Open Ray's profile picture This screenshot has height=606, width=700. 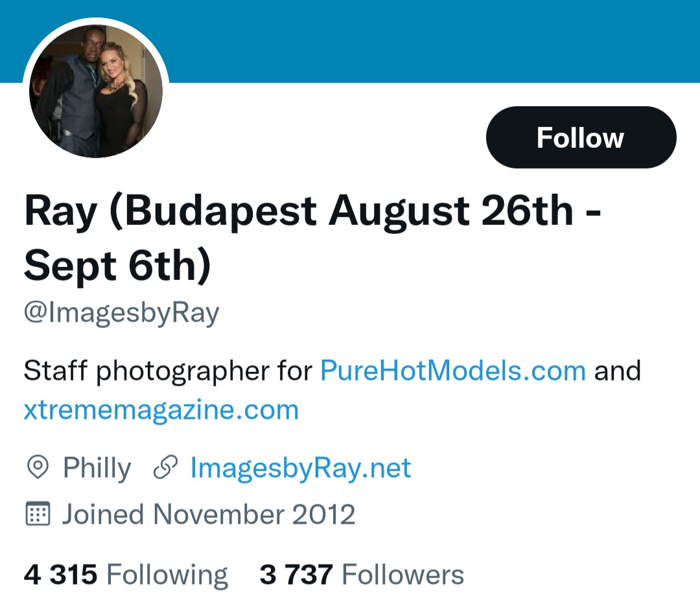pyautogui.click(x=96, y=91)
